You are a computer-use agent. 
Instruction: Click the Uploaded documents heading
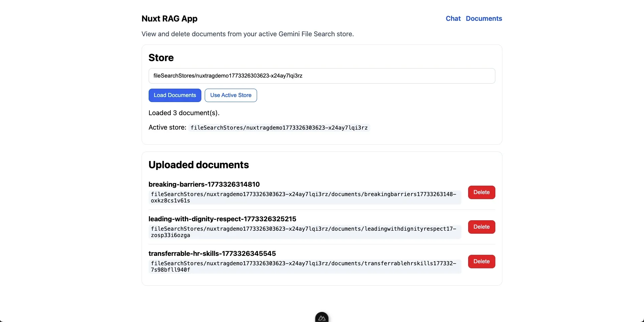[x=199, y=165]
